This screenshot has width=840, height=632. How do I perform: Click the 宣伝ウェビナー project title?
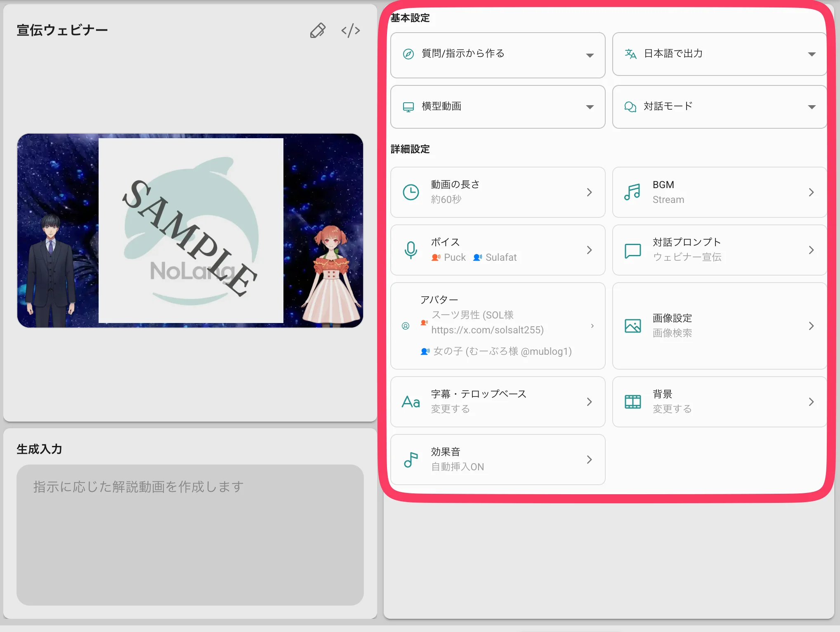[62, 31]
